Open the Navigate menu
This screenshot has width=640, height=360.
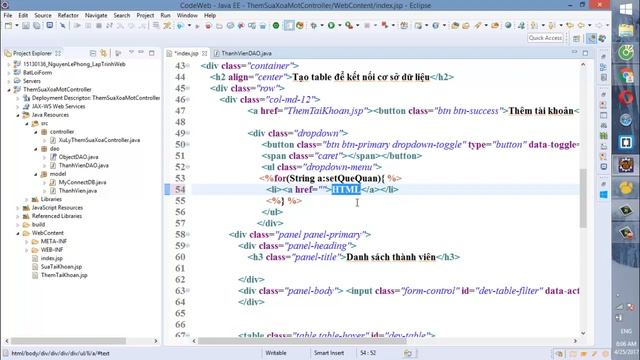tap(96, 16)
